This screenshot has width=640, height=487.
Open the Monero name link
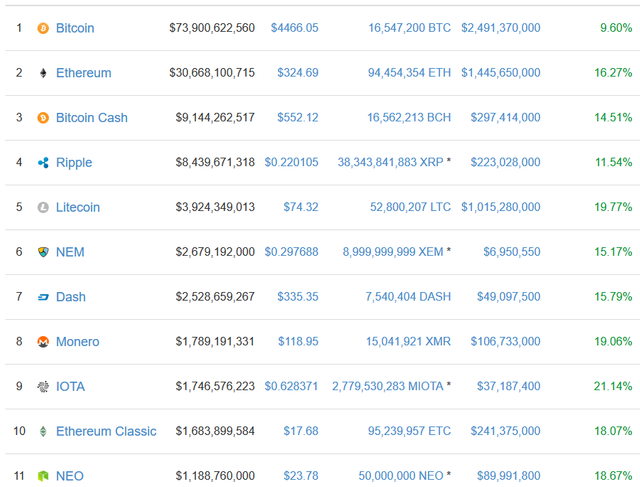tap(78, 342)
